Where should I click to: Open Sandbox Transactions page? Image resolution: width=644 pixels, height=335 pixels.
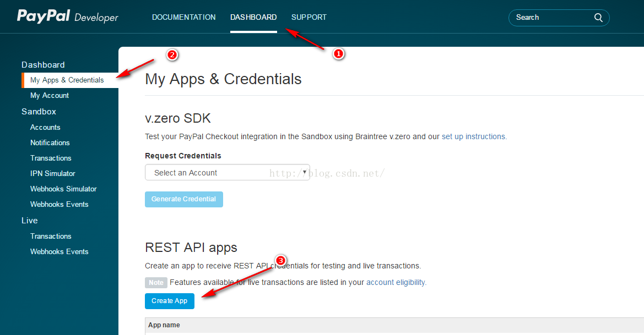pos(51,158)
